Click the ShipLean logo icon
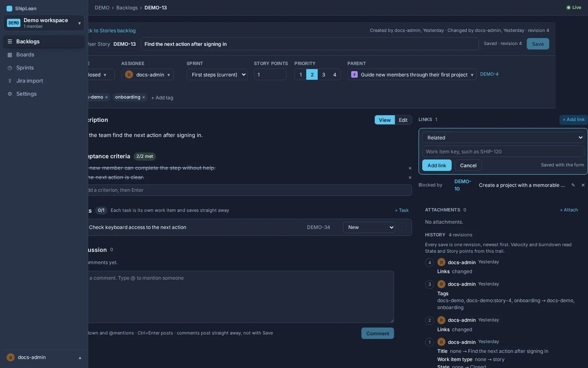Screen dimensions: 588x368 pyautogui.click(x=9, y=8)
